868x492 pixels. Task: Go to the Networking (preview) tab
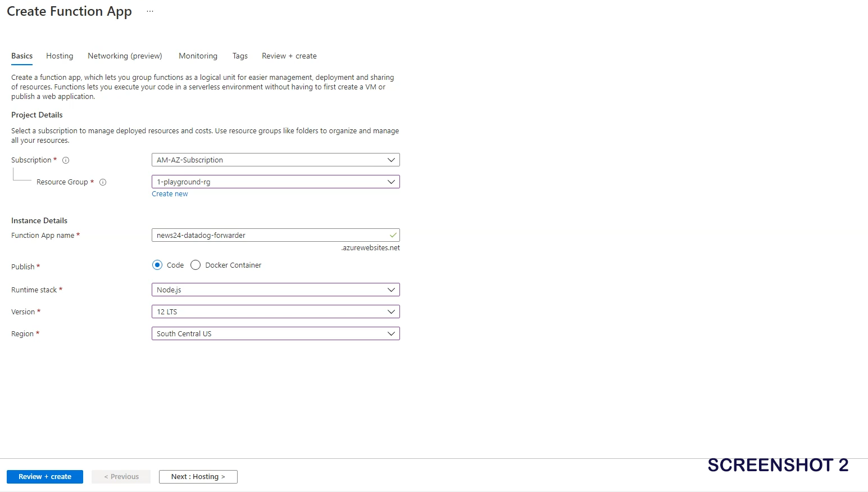coord(125,56)
